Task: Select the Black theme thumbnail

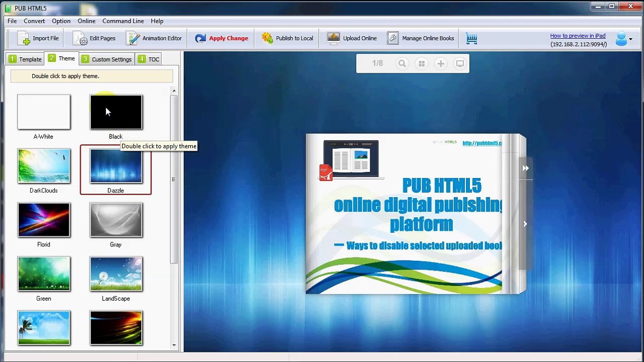Action: 116,112
